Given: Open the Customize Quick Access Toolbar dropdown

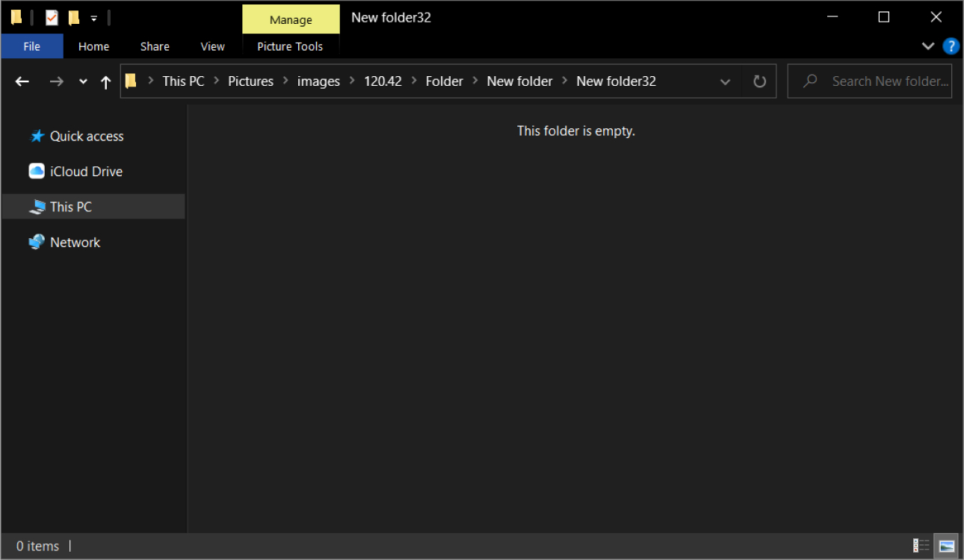Looking at the screenshot, I should [x=94, y=17].
